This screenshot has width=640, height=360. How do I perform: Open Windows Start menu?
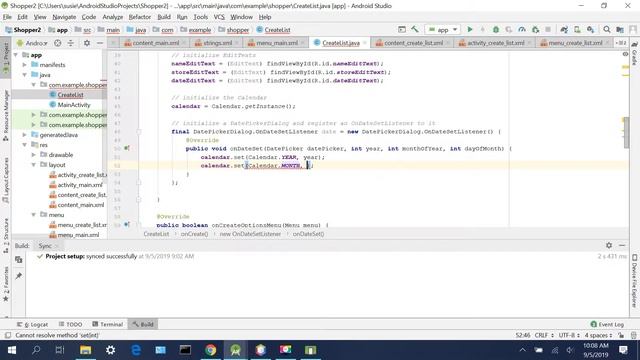coord(11,350)
